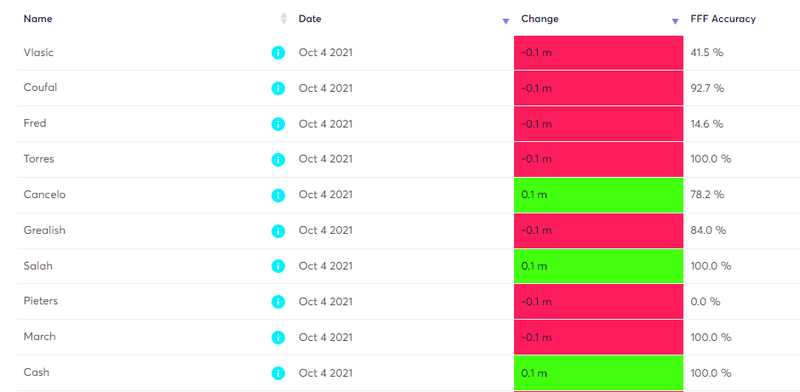Select Pieters' 0.0 % accuracy value

click(x=705, y=302)
